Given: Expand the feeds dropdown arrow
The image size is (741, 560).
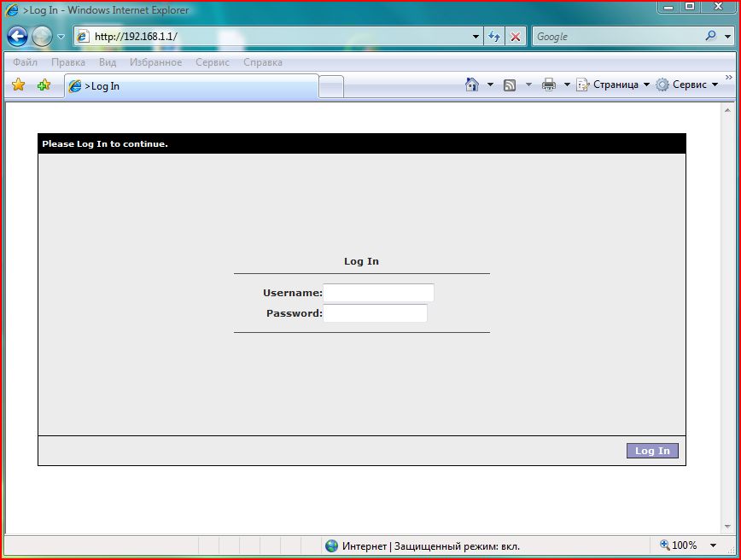Looking at the screenshot, I should coord(528,85).
